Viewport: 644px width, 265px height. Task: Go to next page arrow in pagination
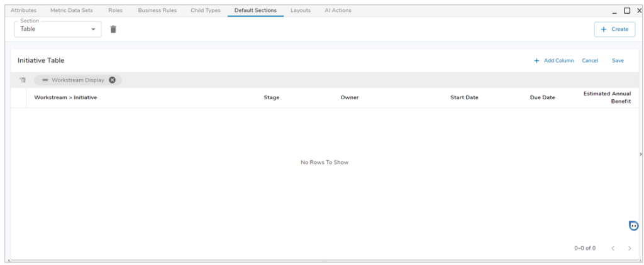[630, 248]
